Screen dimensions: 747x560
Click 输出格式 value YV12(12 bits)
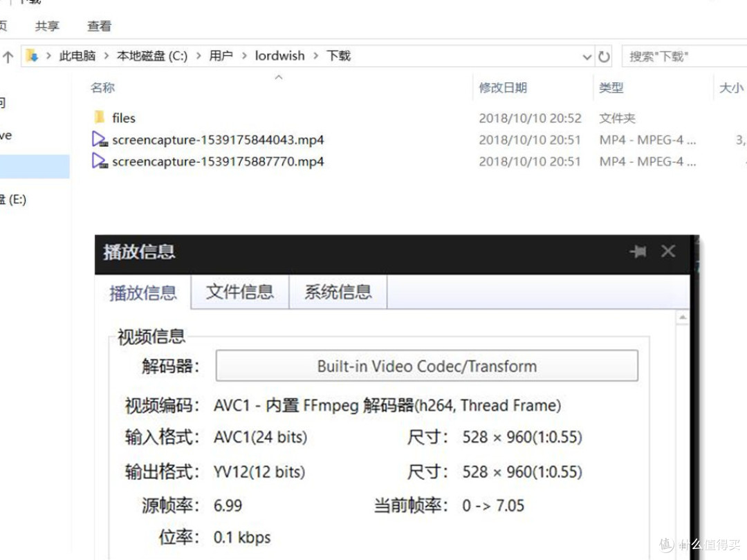[x=259, y=472]
